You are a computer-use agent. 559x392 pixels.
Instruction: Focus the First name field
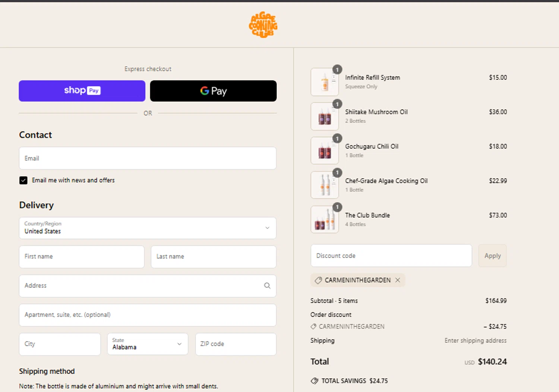(82, 256)
